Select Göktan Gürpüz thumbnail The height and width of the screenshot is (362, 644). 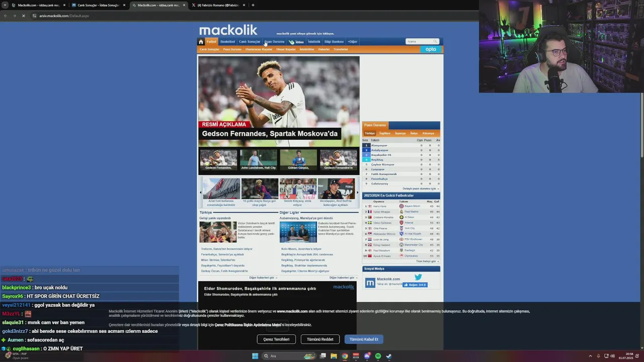(x=298, y=160)
